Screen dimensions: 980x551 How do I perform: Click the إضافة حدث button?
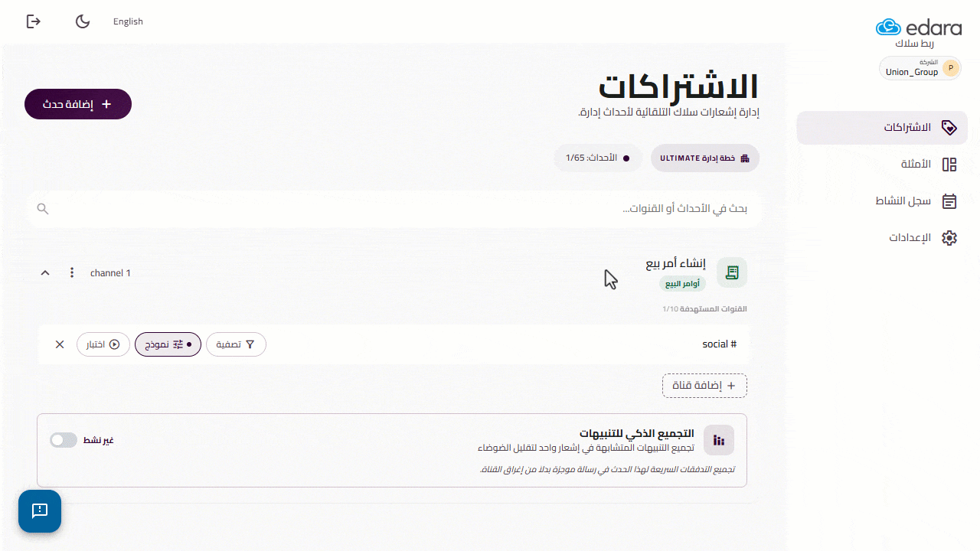point(78,104)
